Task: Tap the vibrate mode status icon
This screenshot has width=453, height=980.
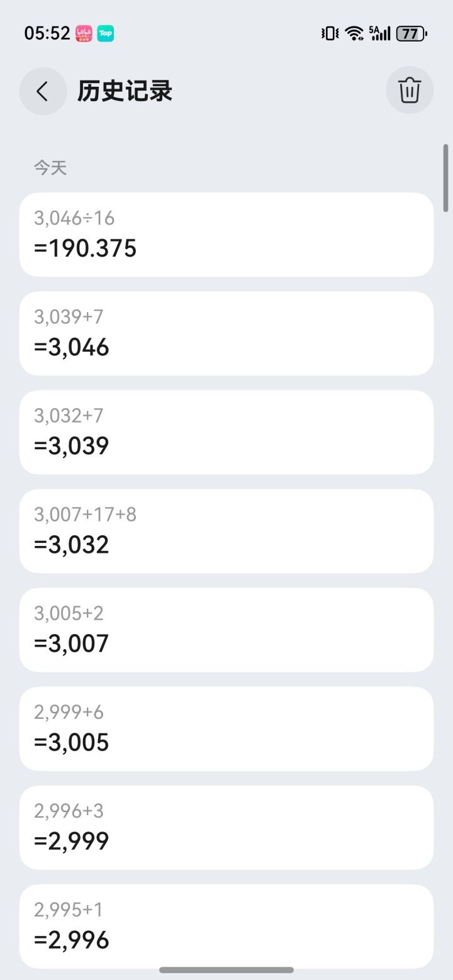Action: tap(330, 33)
